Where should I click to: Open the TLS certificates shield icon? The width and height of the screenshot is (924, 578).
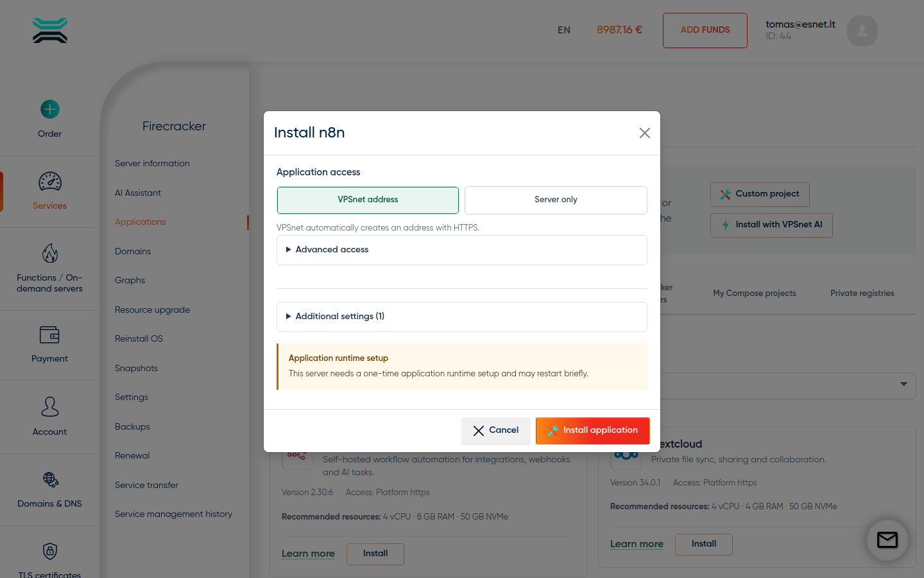[50, 551]
